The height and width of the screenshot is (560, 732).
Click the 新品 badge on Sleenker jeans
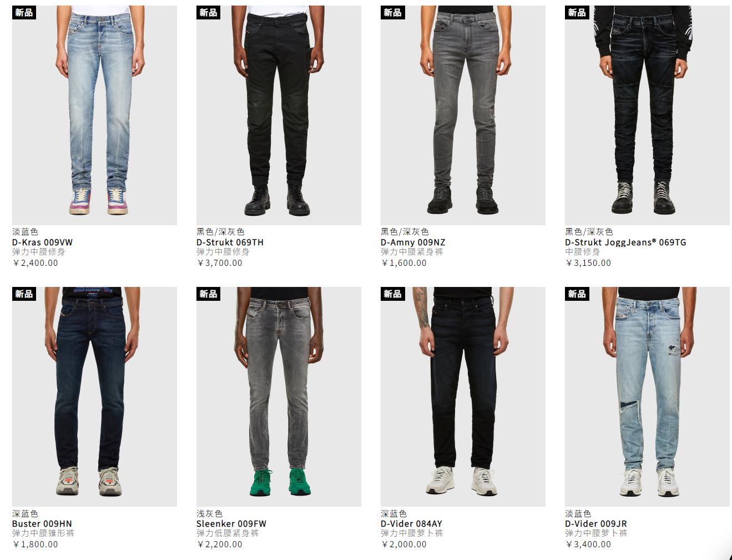point(208,294)
